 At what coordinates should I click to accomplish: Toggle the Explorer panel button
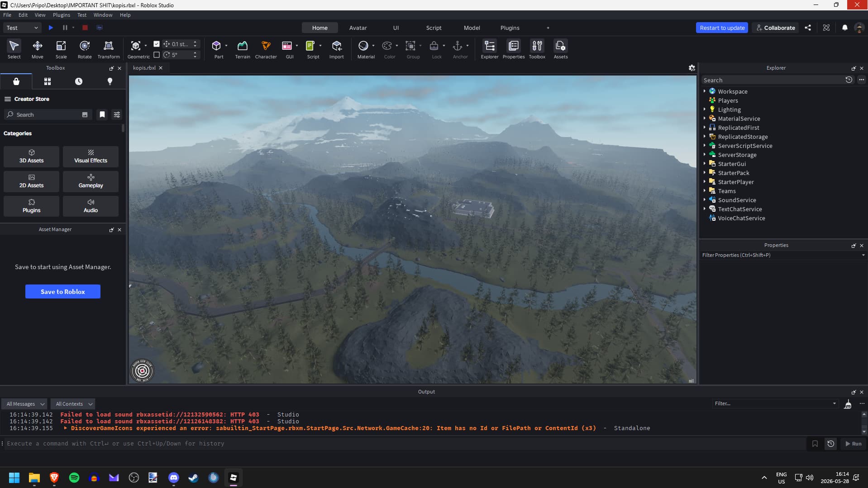(x=490, y=49)
